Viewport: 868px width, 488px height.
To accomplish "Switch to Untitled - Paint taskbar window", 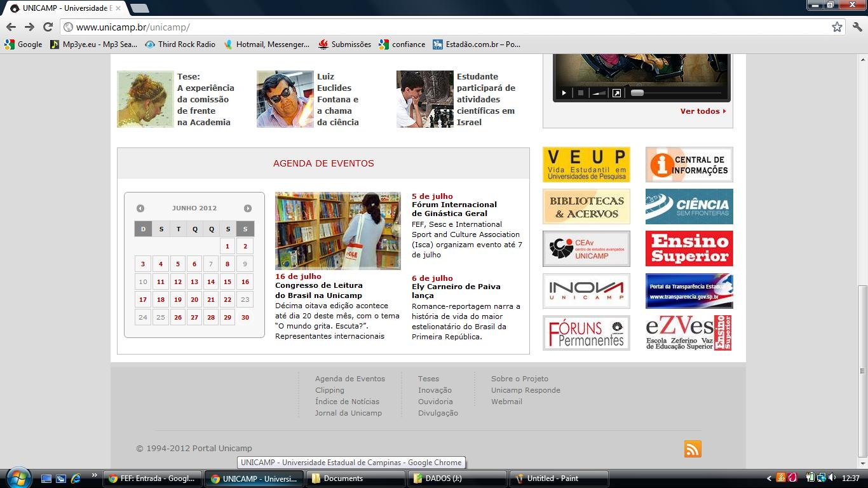I will point(559,478).
